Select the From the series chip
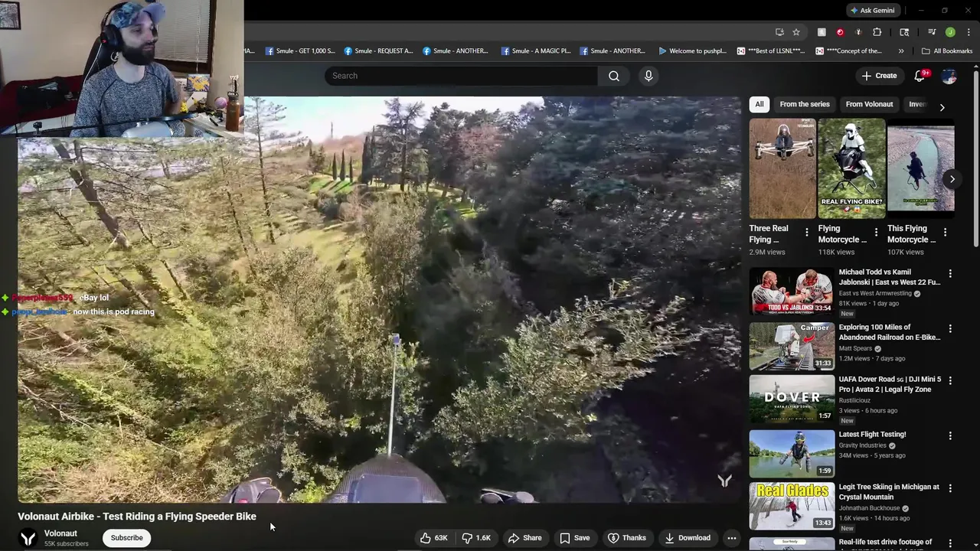The height and width of the screenshot is (551, 980). 805,104
